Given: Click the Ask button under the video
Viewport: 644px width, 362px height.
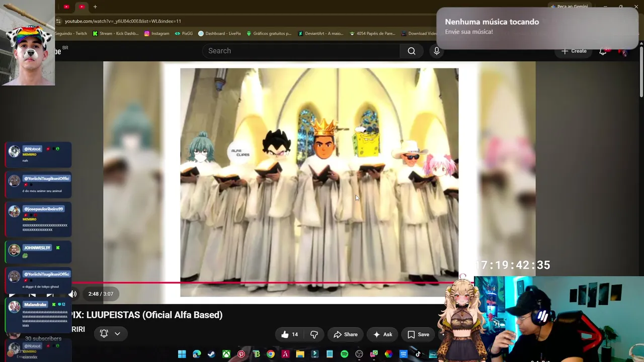Looking at the screenshot, I should [382, 334].
